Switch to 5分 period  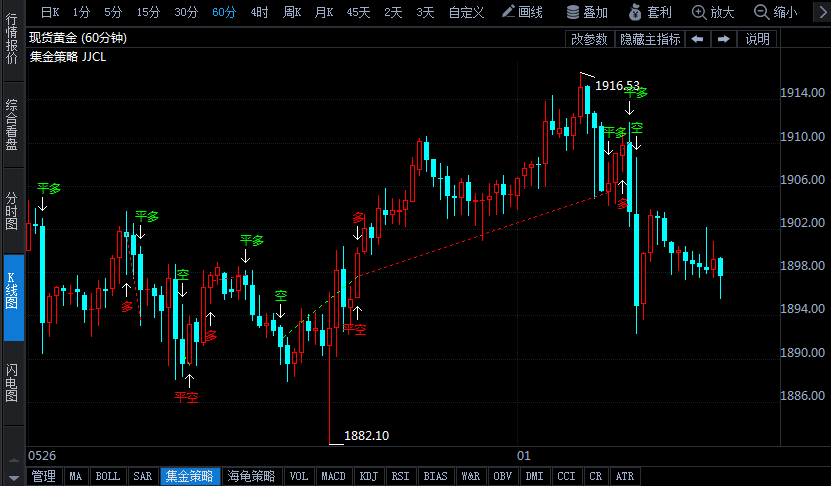tap(113, 12)
